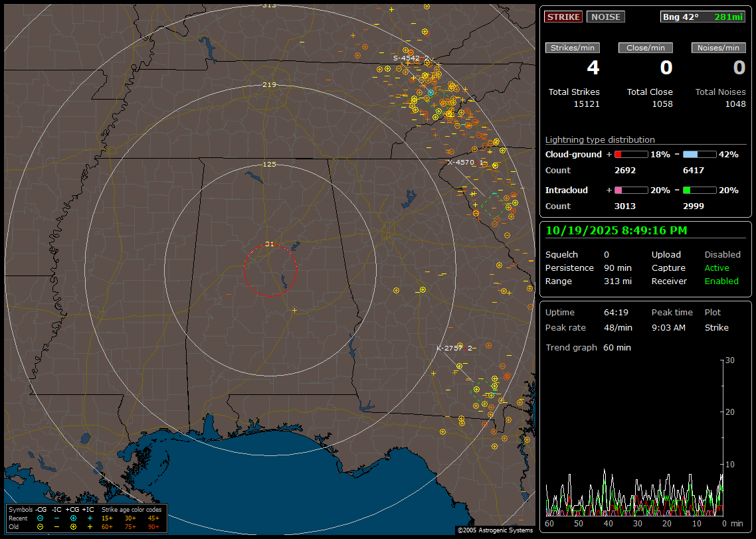Click the blue negative cloud-ground percentage bar
Image resolution: width=756 pixels, height=539 pixels.
[700, 154]
